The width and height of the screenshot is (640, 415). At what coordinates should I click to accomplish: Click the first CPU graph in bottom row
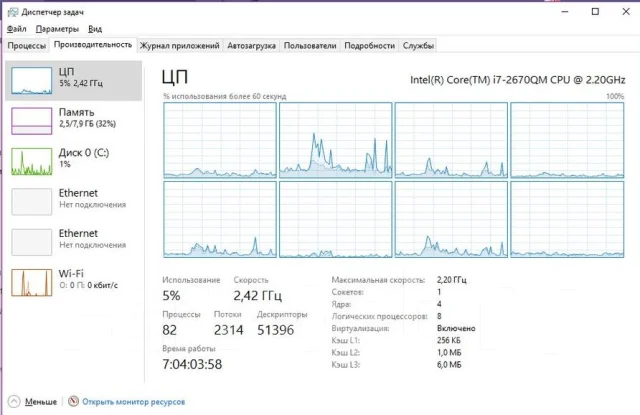pyautogui.click(x=220, y=220)
